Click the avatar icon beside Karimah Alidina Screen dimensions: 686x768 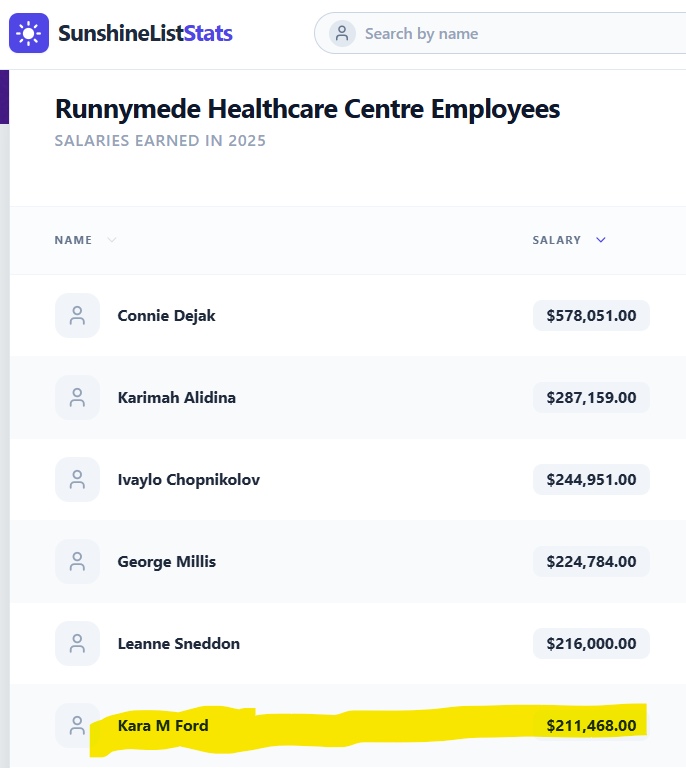[x=77, y=397]
